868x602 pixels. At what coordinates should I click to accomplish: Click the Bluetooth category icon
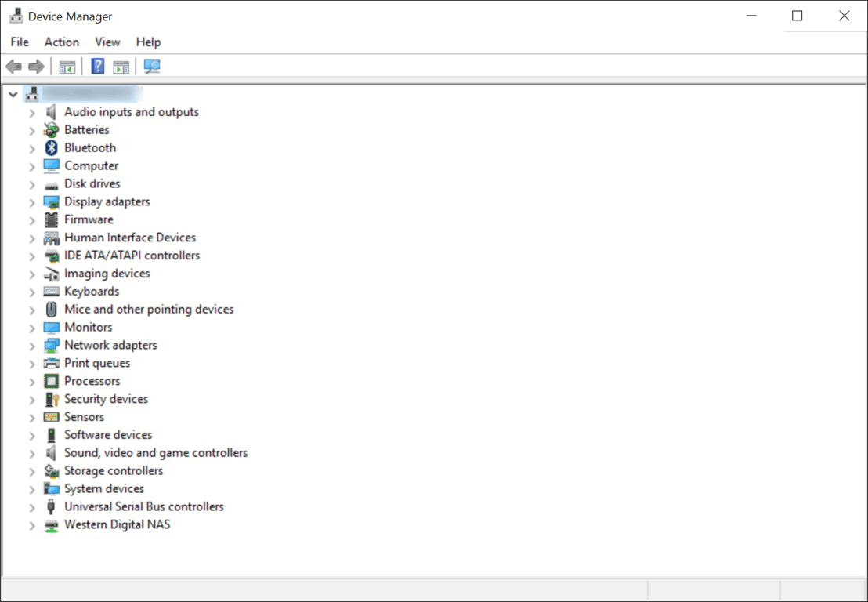click(52, 148)
